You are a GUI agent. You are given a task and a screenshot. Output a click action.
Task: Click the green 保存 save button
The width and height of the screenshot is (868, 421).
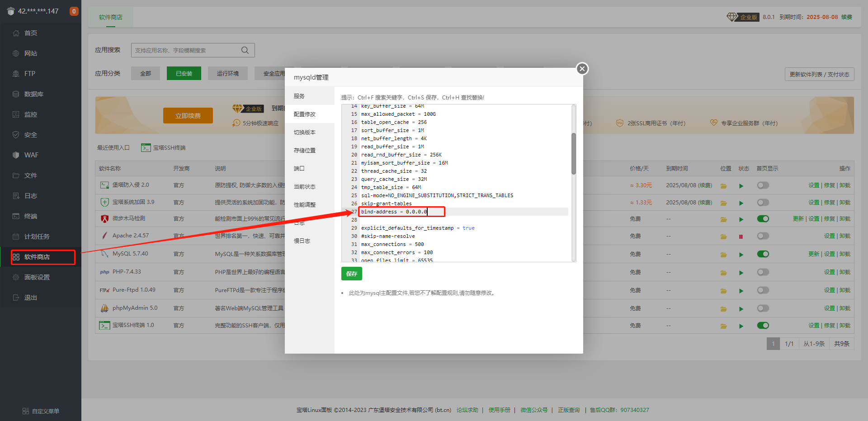pos(352,274)
